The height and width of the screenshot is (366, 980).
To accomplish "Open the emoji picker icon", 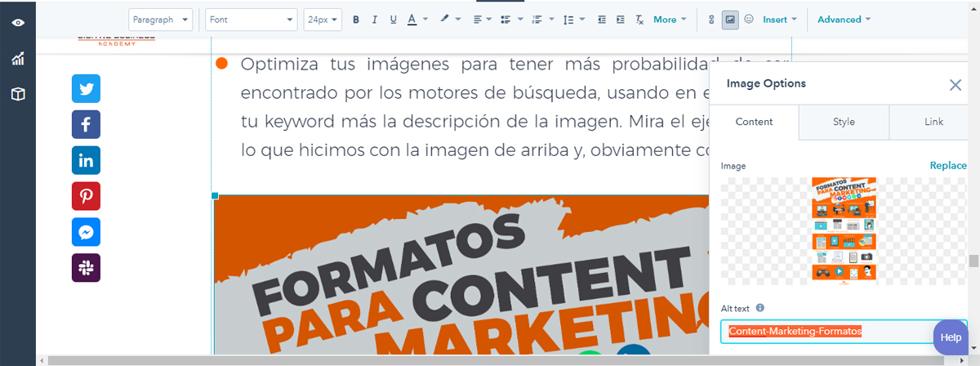I will 748,20.
